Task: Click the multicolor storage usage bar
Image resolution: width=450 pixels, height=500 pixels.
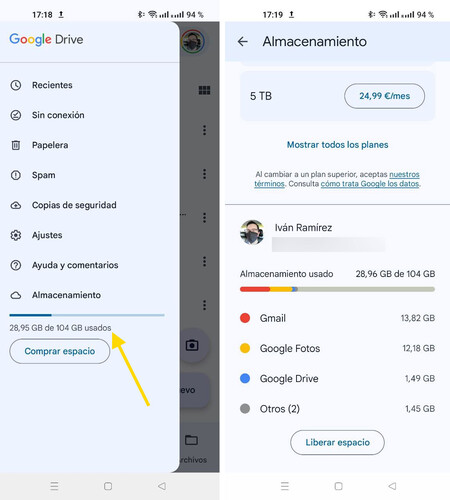Action: (337, 289)
